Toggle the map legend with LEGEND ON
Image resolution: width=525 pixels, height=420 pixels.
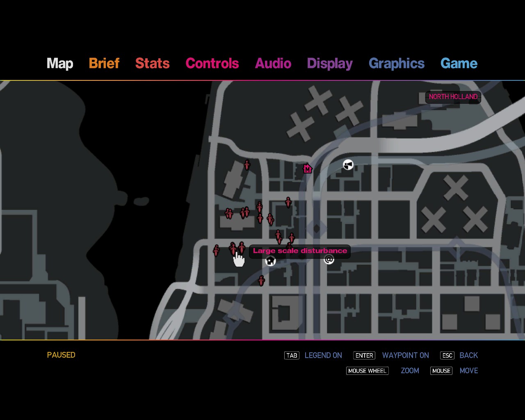323,356
